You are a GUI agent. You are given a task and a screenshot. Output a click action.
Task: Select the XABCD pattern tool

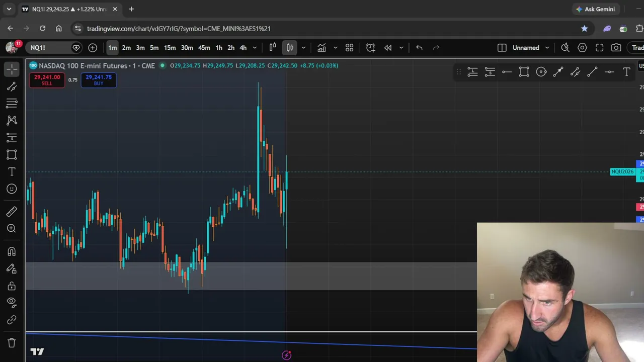12,120
